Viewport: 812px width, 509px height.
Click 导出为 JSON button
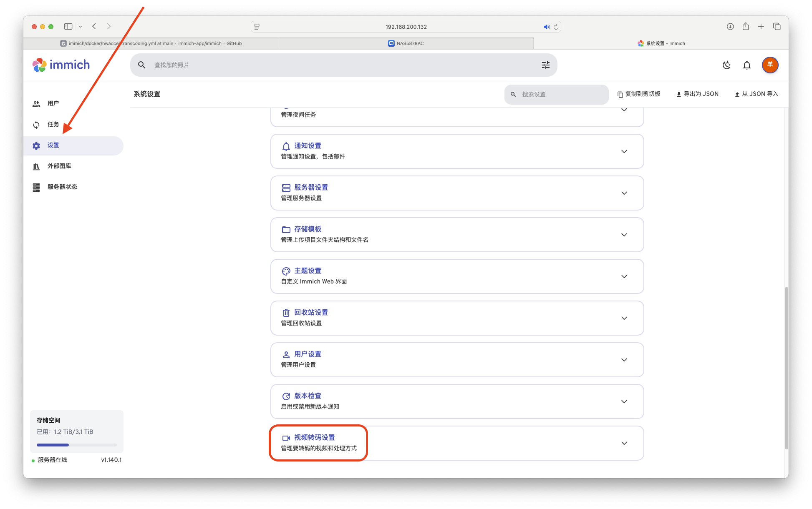click(697, 94)
